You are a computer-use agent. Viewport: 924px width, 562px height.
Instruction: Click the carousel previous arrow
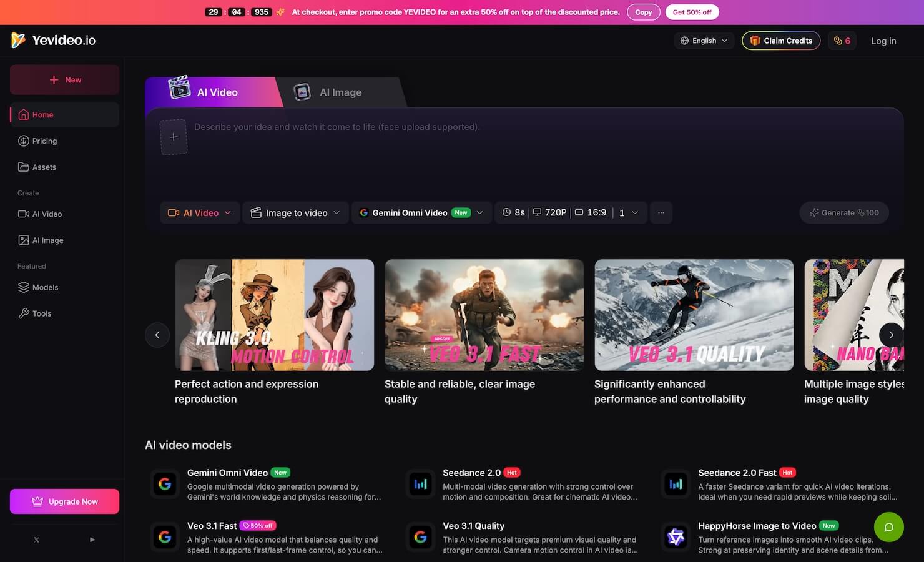coord(157,335)
